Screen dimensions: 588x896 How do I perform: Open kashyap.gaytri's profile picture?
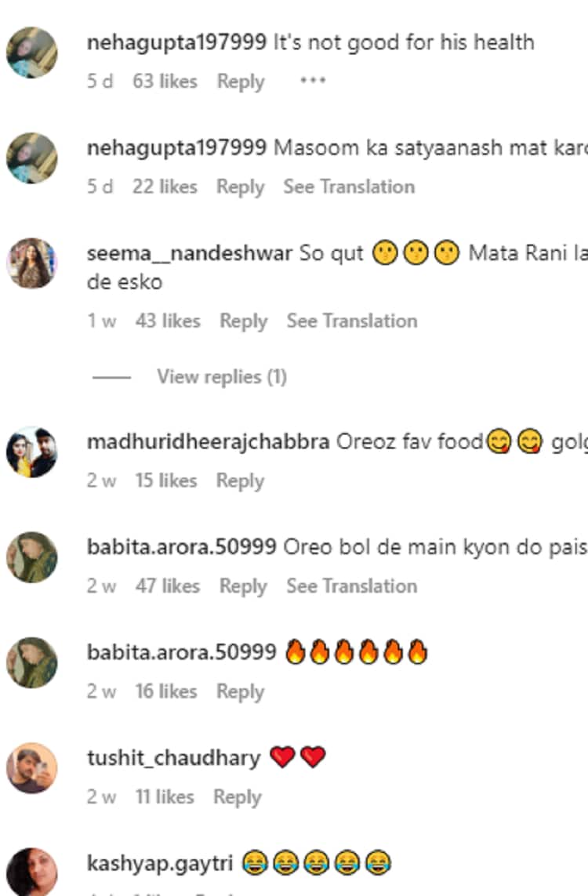(x=31, y=871)
